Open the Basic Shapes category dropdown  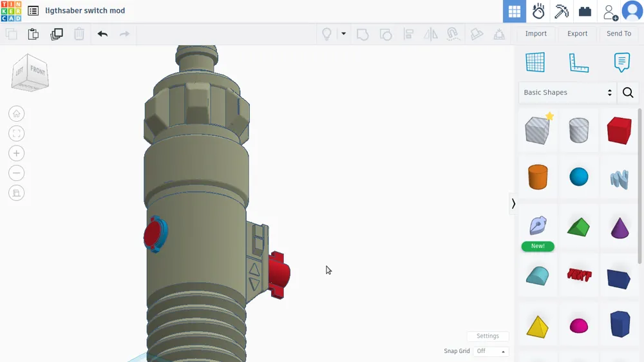click(x=568, y=93)
